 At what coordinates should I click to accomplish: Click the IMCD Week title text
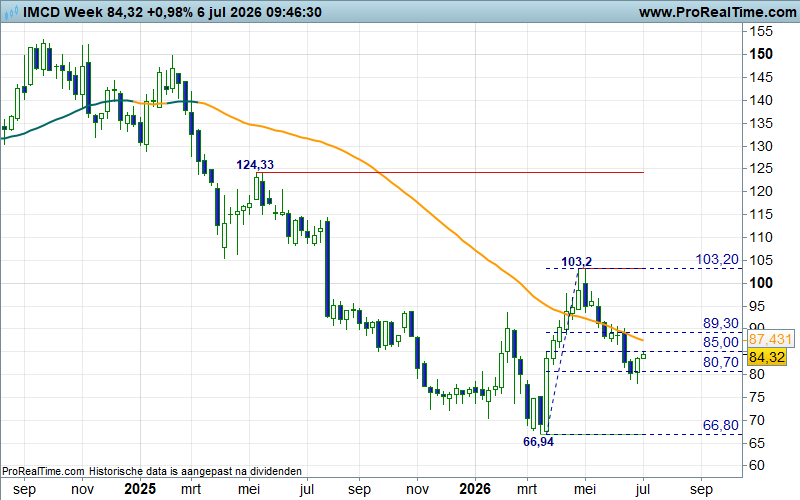tap(63, 12)
